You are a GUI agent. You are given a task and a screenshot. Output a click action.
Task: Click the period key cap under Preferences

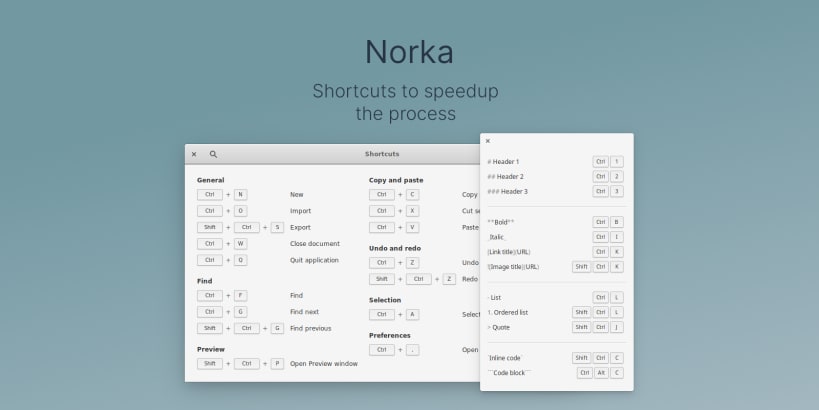coord(413,350)
